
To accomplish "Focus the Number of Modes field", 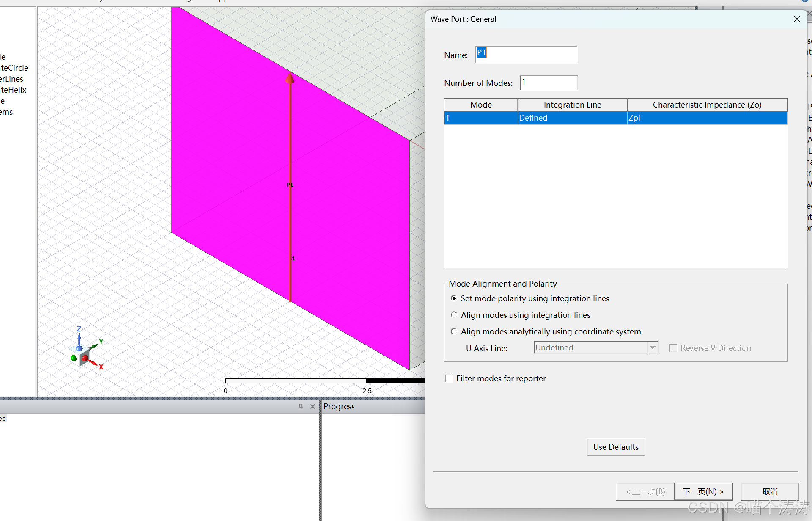I will 549,83.
